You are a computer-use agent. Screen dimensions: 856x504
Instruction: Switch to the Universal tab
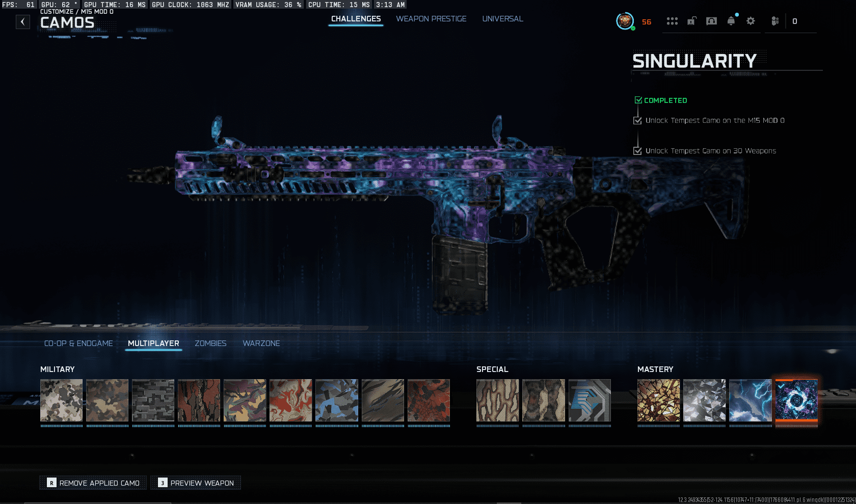502,19
